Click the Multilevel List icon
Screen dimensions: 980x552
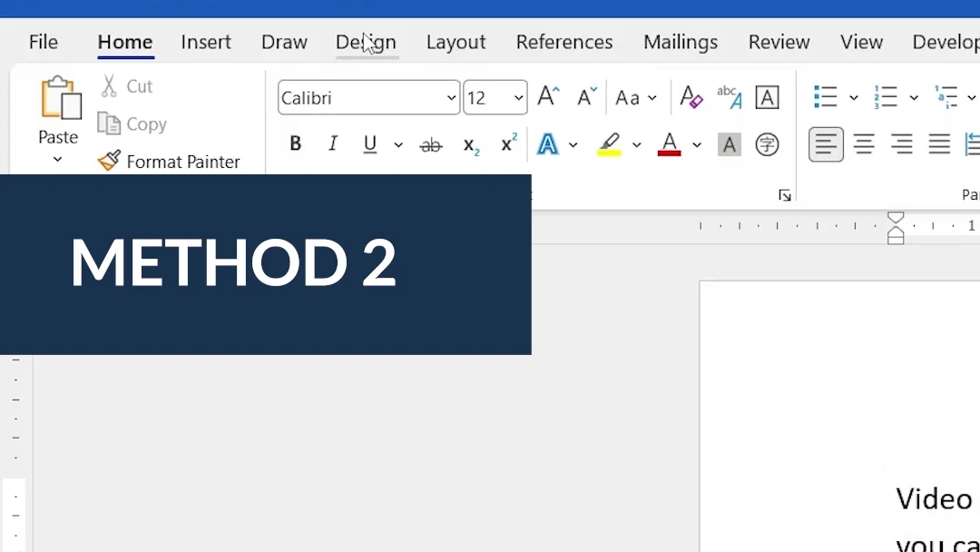[x=946, y=97]
